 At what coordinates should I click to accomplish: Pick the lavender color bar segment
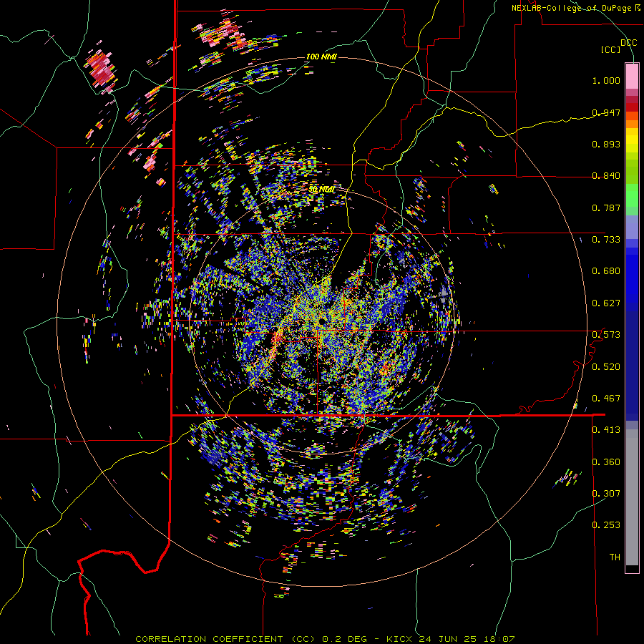(x=632, y=227)
